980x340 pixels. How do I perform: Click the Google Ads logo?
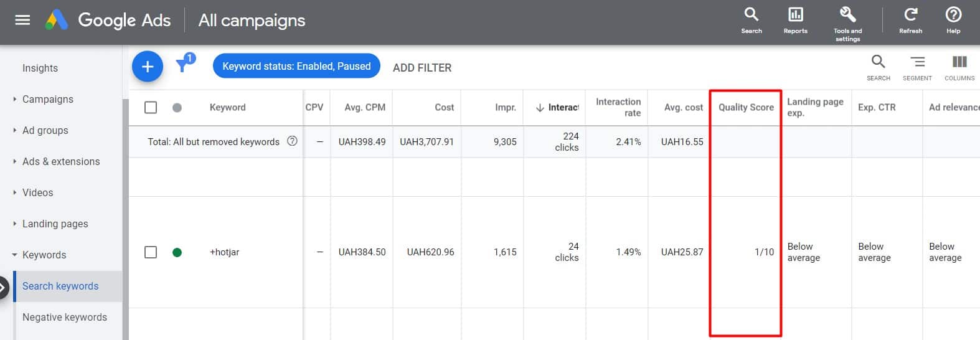click(108, 21)
